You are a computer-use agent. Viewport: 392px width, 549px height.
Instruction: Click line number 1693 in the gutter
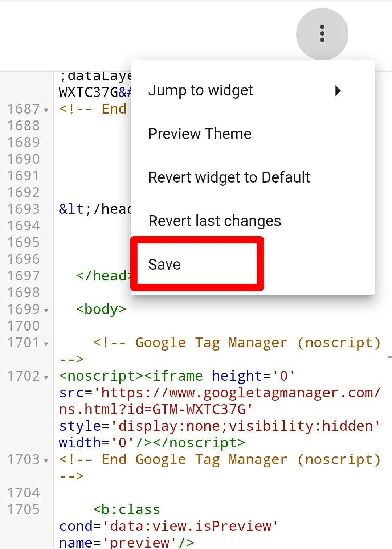coord(24,209)
